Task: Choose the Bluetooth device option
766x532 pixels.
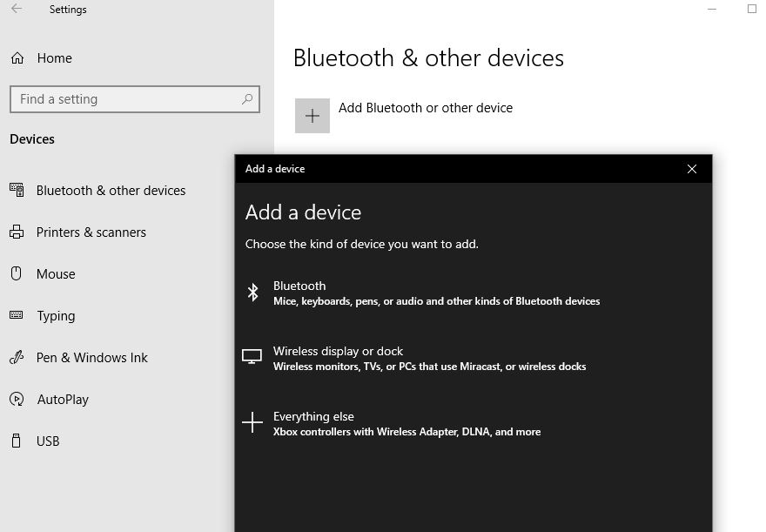Action: click(437, 293)
